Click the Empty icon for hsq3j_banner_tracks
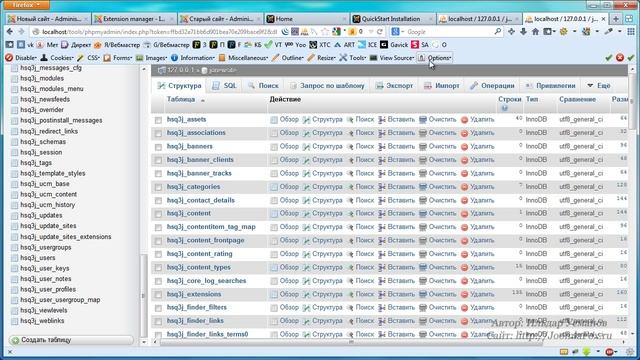Viewport: 640px width, 360px height. 423,173
